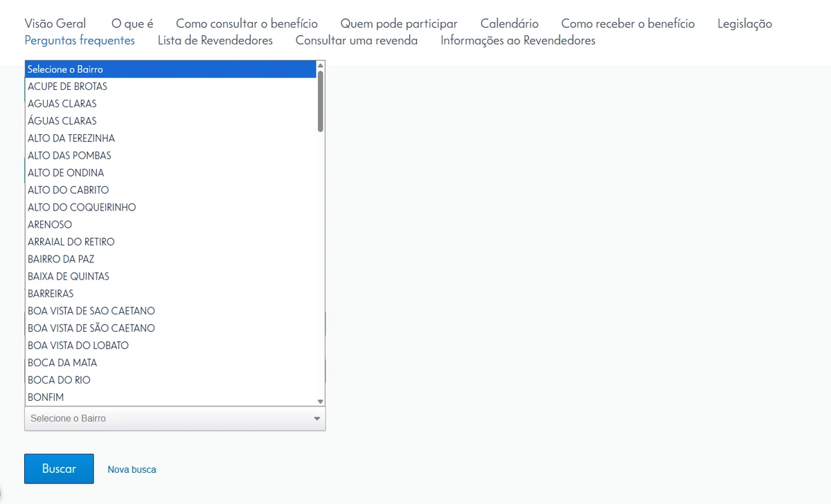Choose ALTO DA TEREZINHA neighborhood option
The height and width of the screenshot is (504, 831).
[x=71, y=138]
